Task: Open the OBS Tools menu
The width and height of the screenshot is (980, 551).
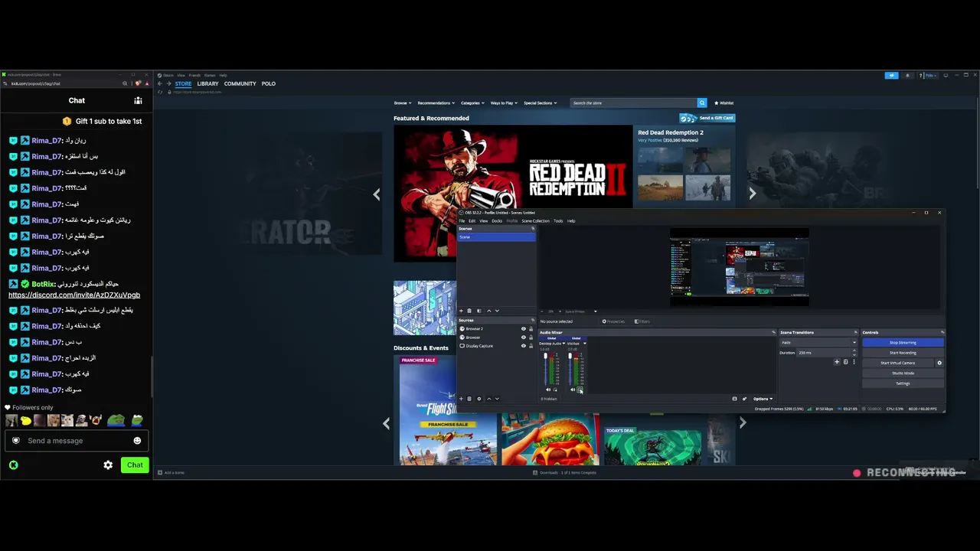Action: tap(558, 221)
